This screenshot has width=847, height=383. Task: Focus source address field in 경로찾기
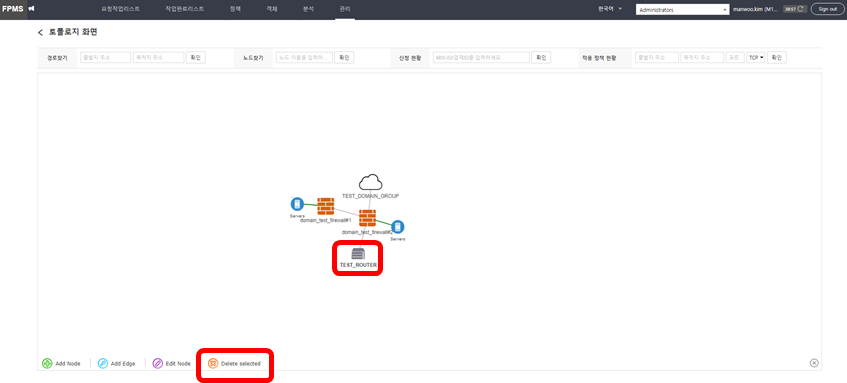coord(105,57)
